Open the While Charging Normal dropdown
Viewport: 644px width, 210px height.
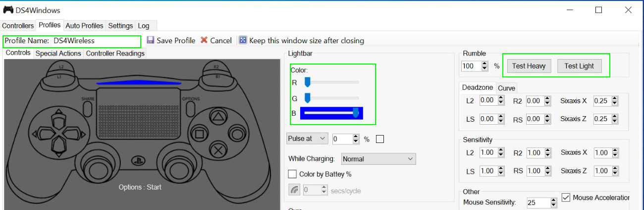(378, 159)
